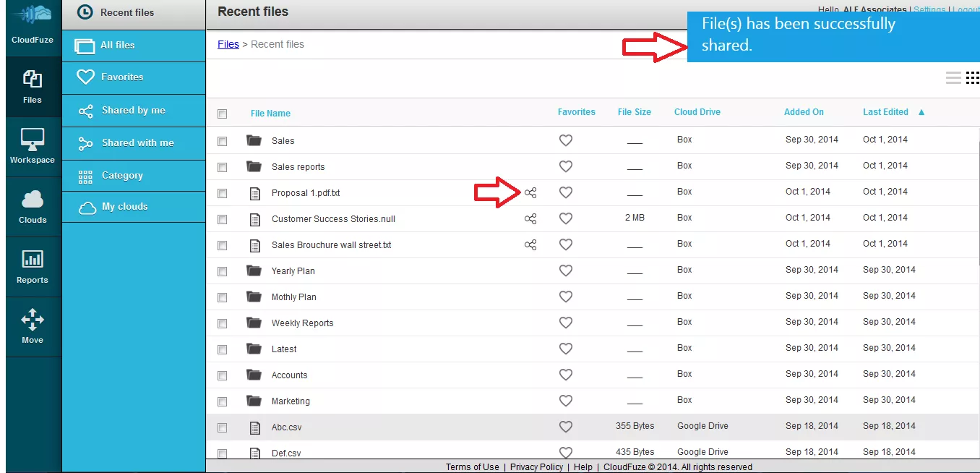The image size is (980, 473).
Task: Tick checkbox for Weekly Reports
Action: pos(223,323)
